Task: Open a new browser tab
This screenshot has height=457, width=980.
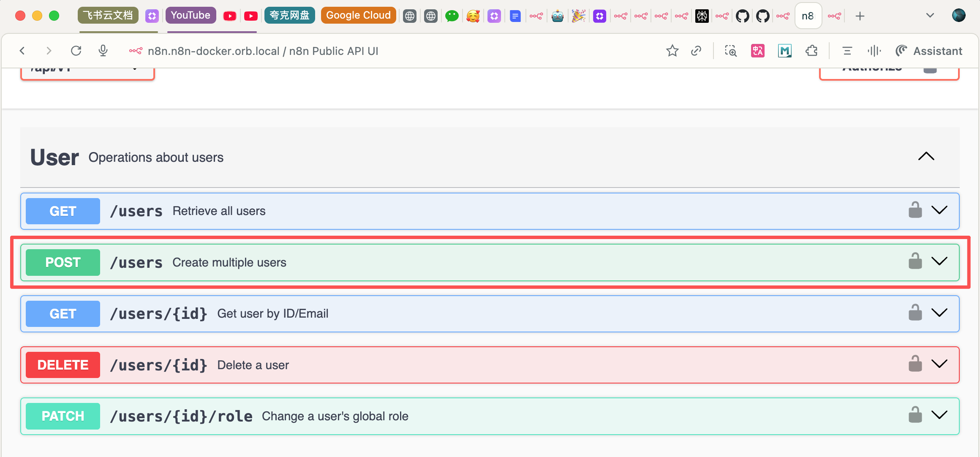Action: pyautogui.click(x=860, y=16)
